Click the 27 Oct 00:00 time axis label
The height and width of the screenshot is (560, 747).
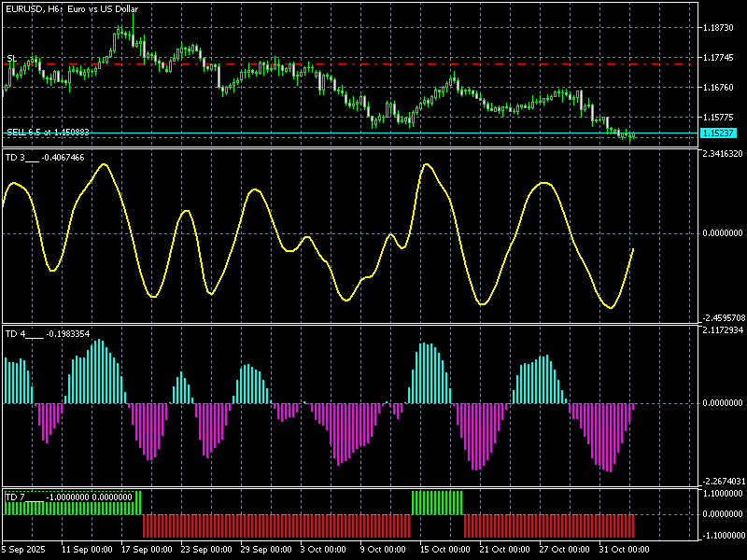point(565,550)
